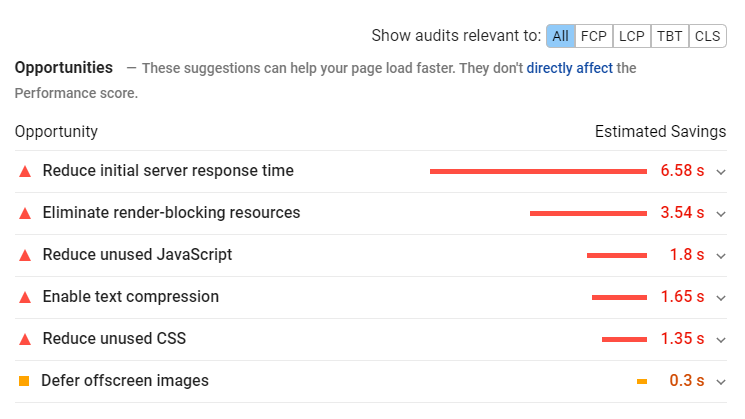
Task: Click red triangle icon beside Reduce unused CSS
Action: tap(25, 339)
